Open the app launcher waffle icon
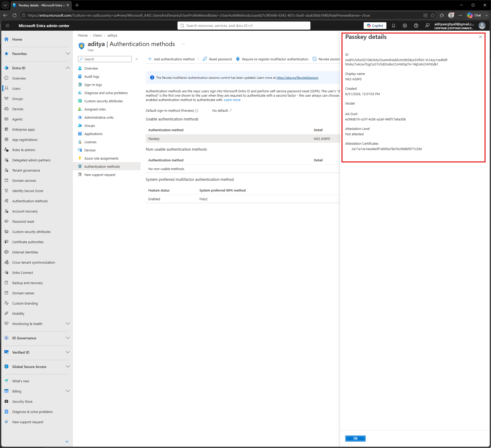 7,26
